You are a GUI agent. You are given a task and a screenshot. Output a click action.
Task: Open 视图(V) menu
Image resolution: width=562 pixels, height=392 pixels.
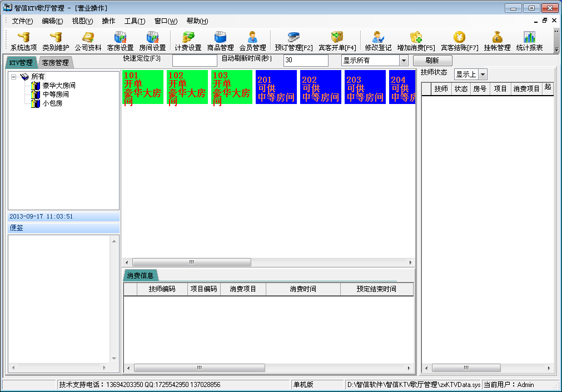82,21
